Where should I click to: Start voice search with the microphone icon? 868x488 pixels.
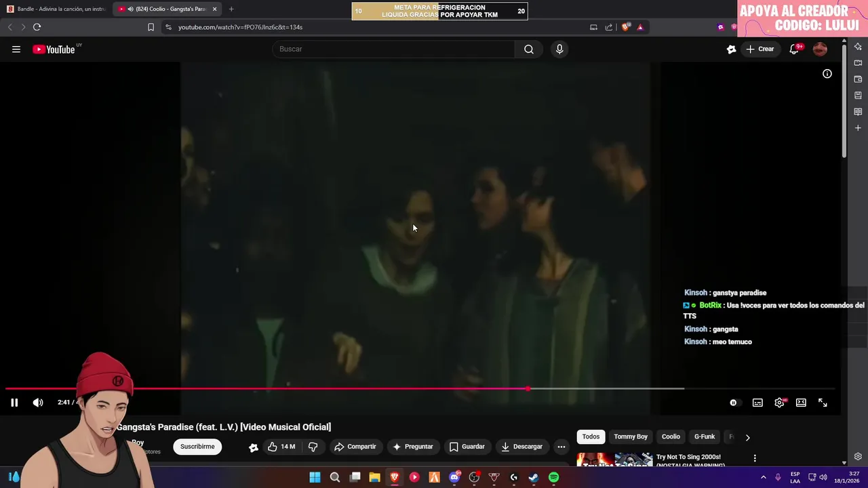(559, 49)
